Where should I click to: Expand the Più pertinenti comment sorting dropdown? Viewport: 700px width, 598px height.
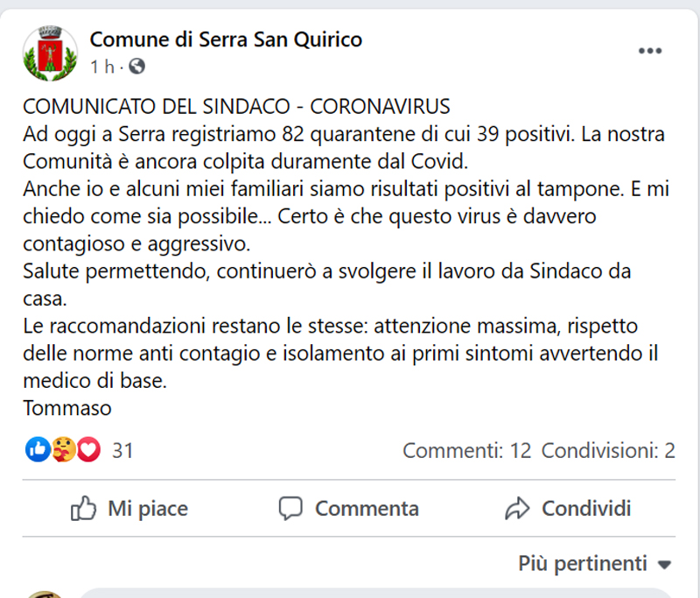coord(583,563)
